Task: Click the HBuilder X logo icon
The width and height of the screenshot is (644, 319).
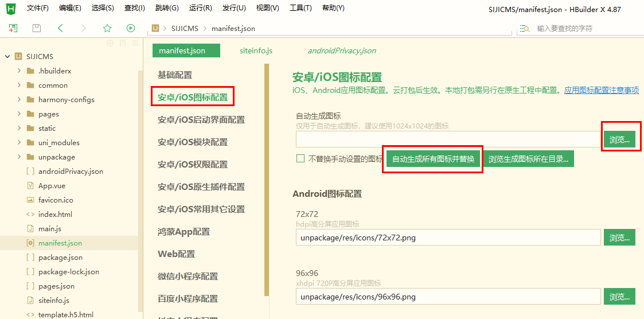Action: tap(12, 8)
